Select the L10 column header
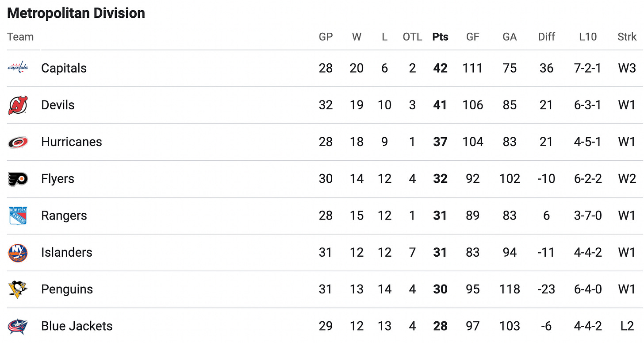This screenshot has height=343, width=644. click(x=587, y=37)
